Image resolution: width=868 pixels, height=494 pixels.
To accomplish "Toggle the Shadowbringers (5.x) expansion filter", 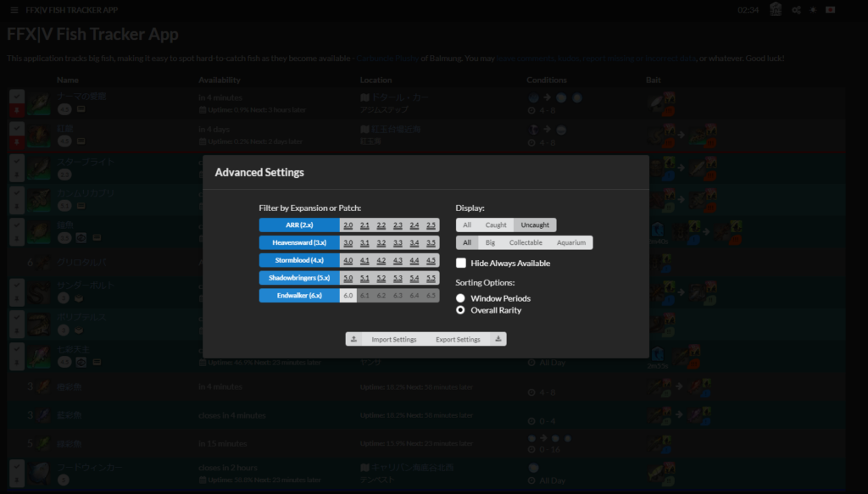I will pyautogui.click(x=299, y=278).
